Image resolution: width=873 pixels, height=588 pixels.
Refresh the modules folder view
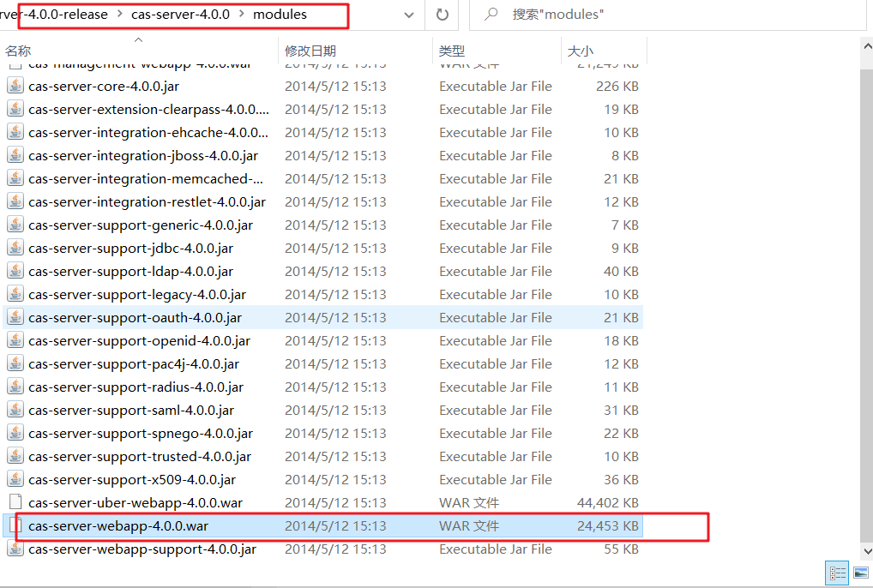tap(440, 15)
